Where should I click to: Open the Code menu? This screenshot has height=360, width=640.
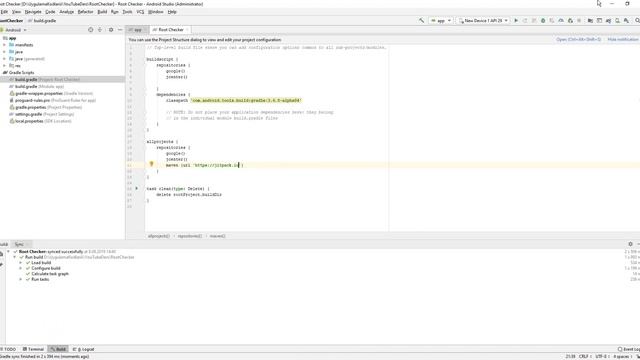50,12
